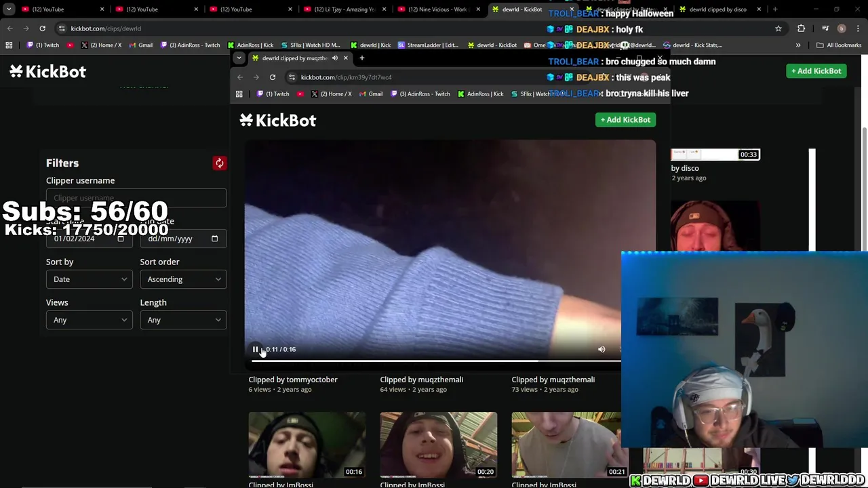The width and height of the screenshot is (868, 488).
Task: Mute the front window's tab via its audio icon
Action: tap(334, 58)
